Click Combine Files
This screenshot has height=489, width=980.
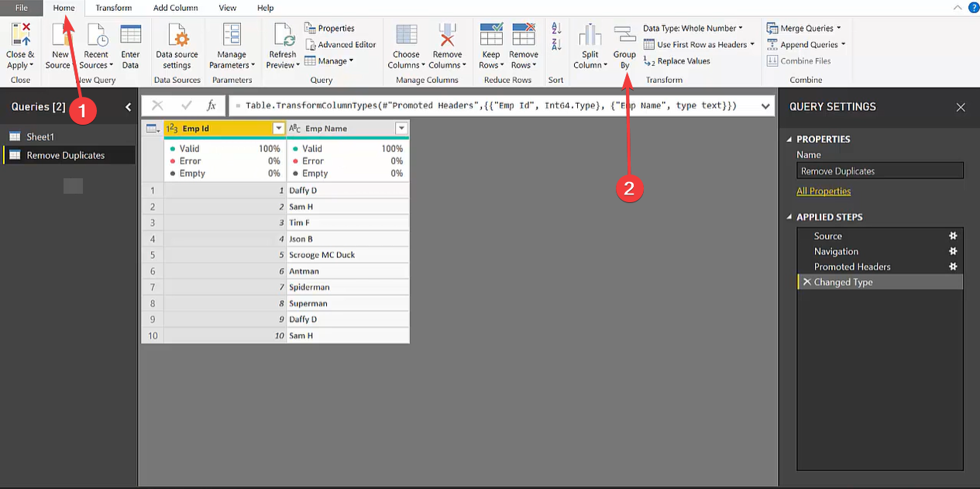[x=799, y=60]
